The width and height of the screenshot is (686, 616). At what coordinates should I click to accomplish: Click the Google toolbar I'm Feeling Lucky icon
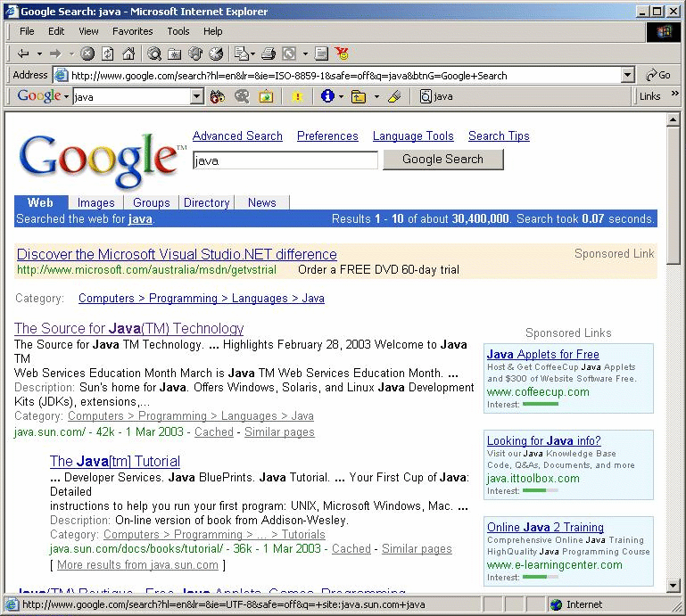click(x=266, y=96)
